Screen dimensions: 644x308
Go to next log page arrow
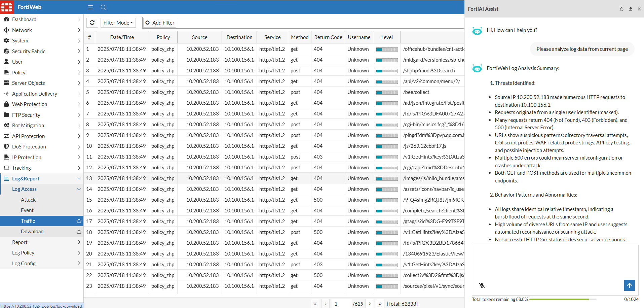point(370,304)
